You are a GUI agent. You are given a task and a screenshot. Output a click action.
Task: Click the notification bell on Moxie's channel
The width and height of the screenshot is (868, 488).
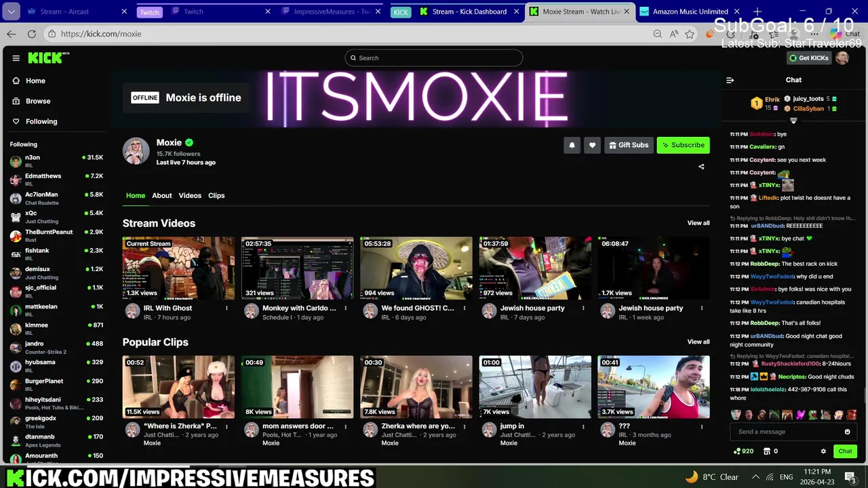click(x=572, y=145)
